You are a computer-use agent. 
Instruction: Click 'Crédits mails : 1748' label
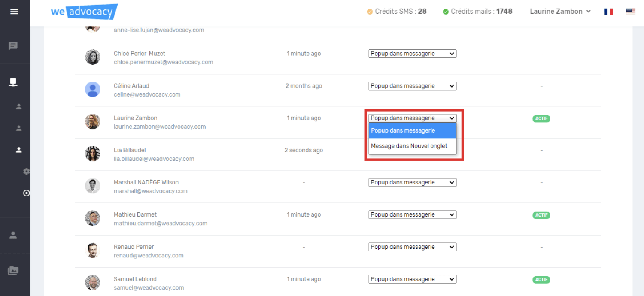[481, 12]
